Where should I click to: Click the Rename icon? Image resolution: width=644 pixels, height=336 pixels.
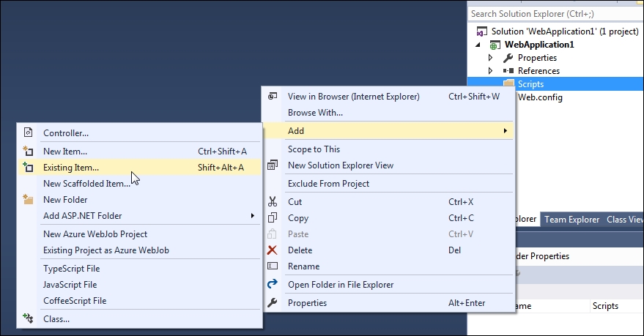[273, 266]
